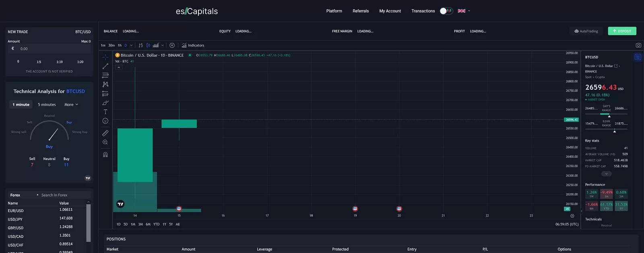Viewport: 644px width, 253px height.
Task: Expand the timeframe interval dropdown arrow
Action: (x=131, y=45)
